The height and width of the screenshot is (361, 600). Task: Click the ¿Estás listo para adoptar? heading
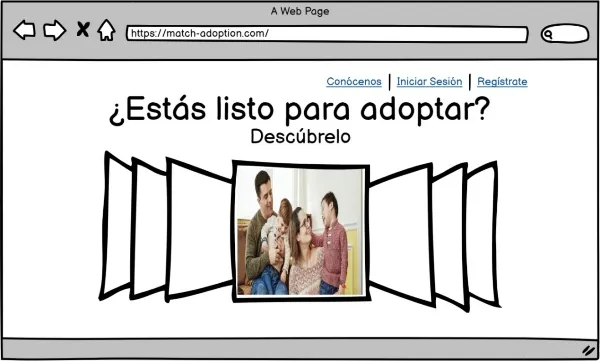[299, 109]
